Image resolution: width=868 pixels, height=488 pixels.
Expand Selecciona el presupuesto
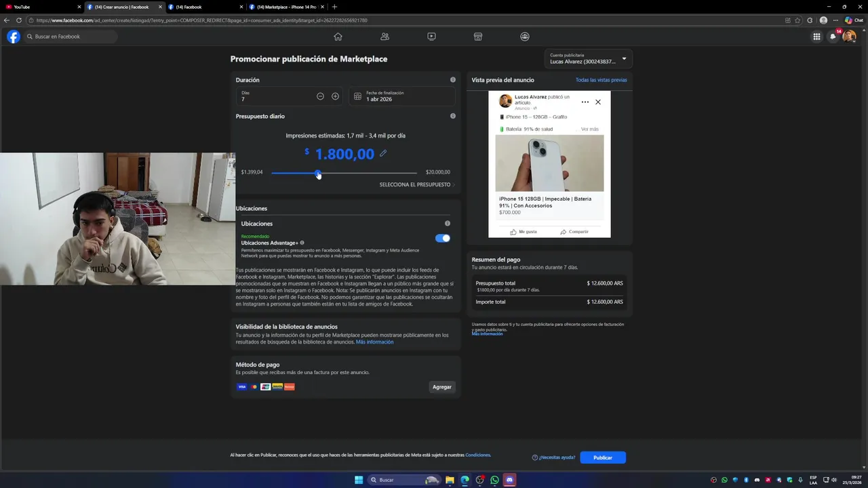417,184
